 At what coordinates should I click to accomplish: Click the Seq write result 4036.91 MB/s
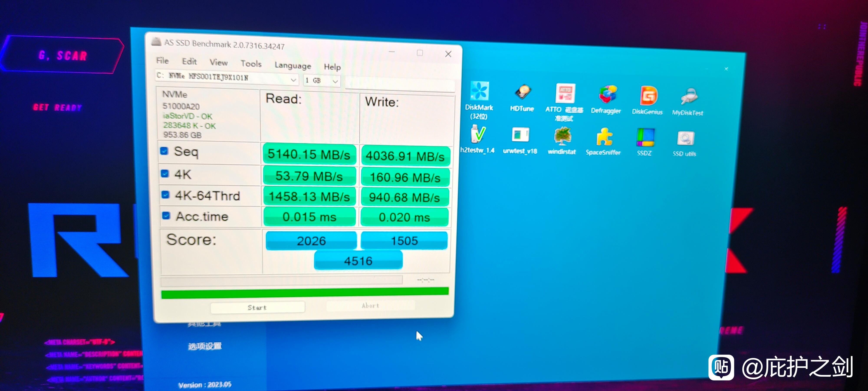[405, 156]
